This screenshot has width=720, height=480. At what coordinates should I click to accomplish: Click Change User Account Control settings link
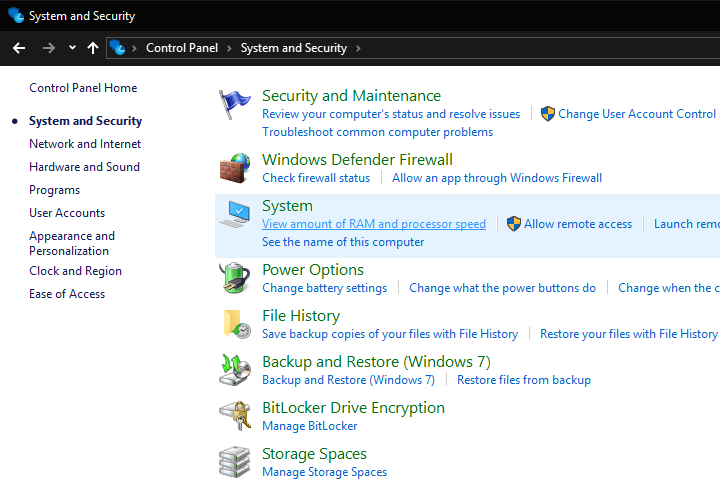coord(639,114)
